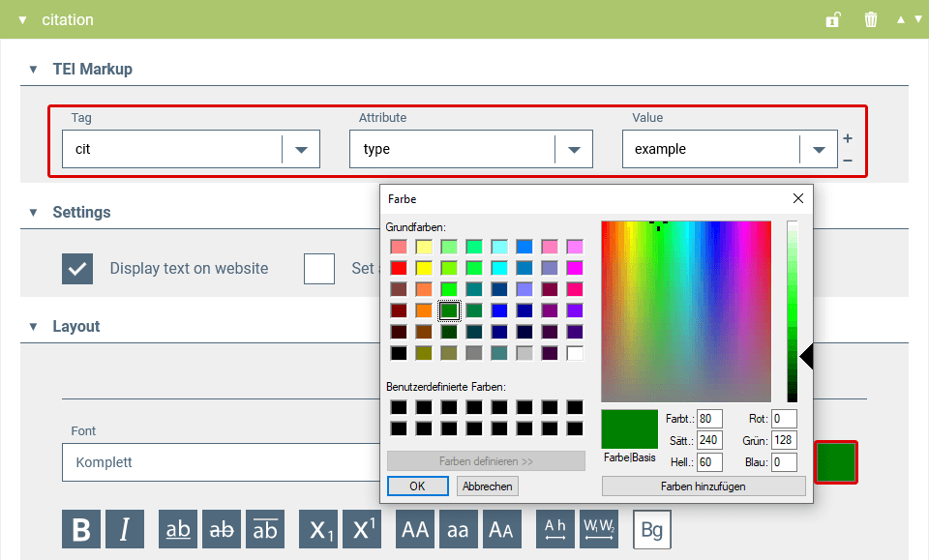Apply bold formatting with the B button
The width and height of the screenshot is (929, 560).
point(81,529)
